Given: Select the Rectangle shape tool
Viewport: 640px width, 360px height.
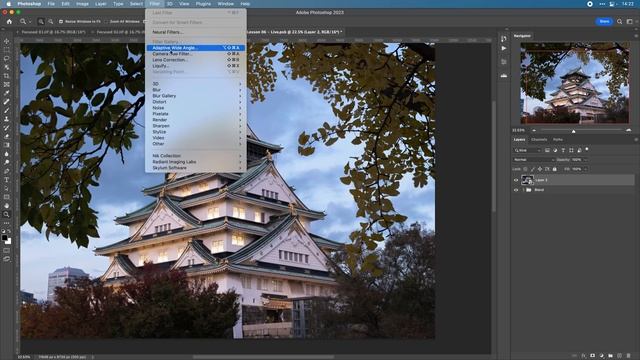Looking at the screenshot, I should coord(7,197).
